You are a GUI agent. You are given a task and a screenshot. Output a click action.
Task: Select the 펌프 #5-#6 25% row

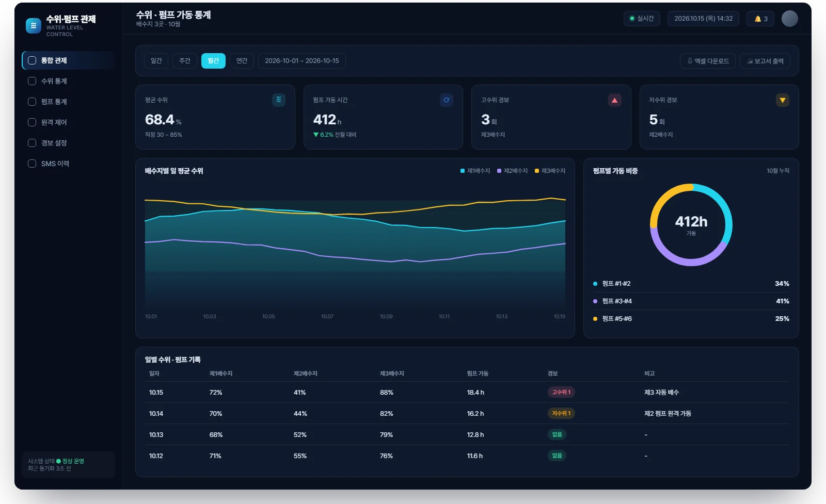click(x=691, y=319)
